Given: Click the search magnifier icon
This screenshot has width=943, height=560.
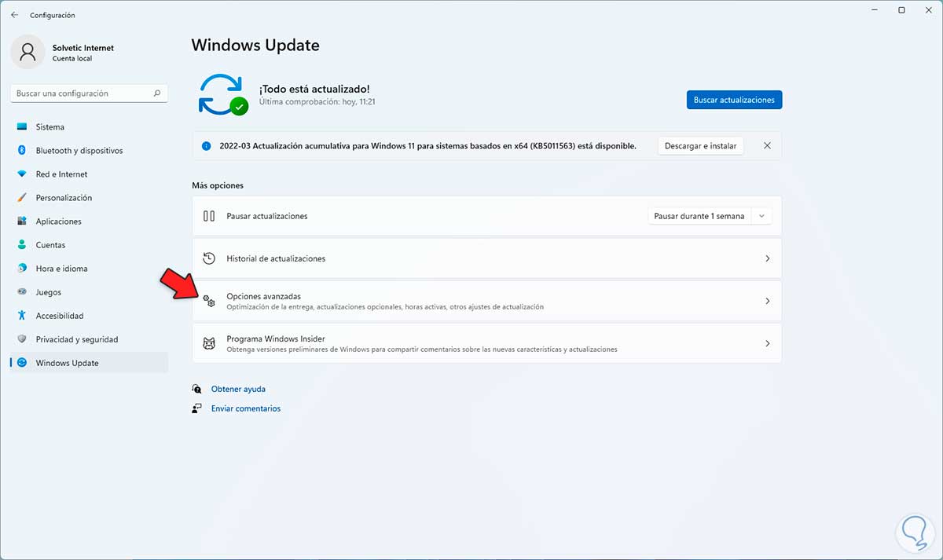Looking at the screenshot, I should 158,93.
